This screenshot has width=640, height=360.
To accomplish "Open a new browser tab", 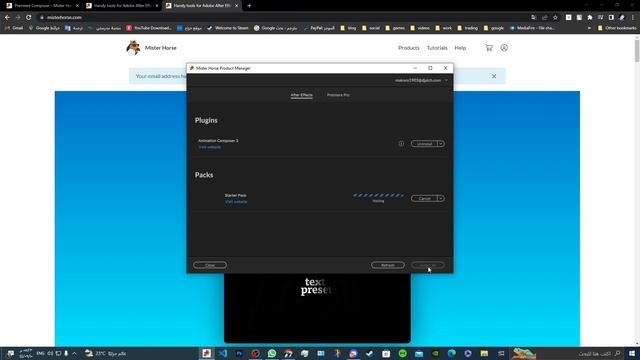I will pyautogui.click(x=249, y=6).
